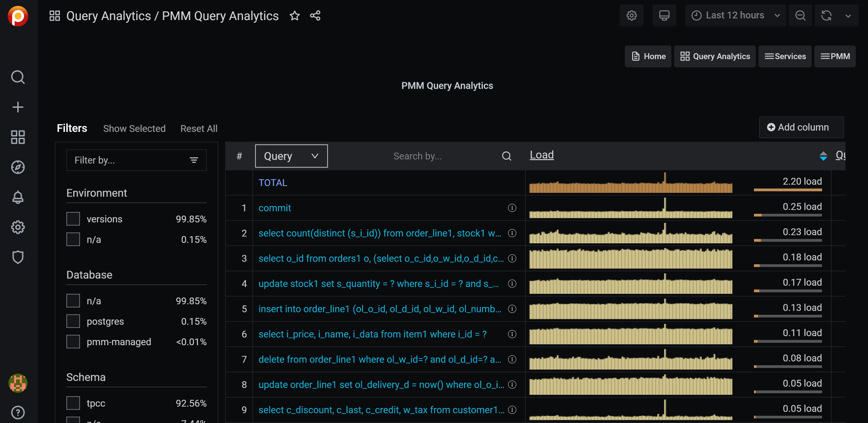Click the Add column button

pos(801,127)
